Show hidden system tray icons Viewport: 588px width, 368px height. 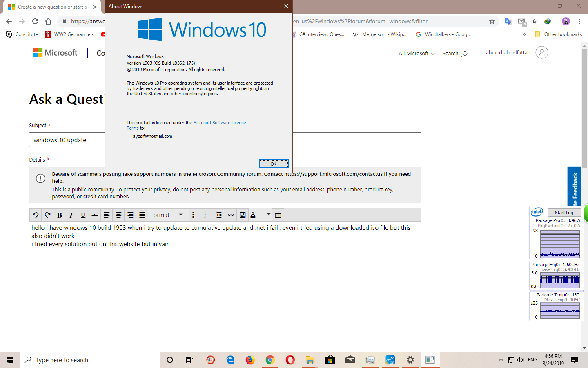501,360
